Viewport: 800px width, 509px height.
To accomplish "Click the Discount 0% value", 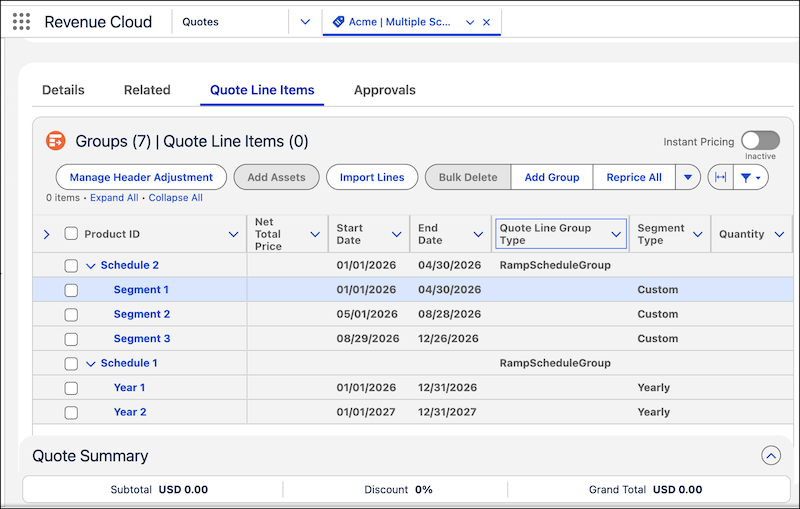I will click(423, 490).
